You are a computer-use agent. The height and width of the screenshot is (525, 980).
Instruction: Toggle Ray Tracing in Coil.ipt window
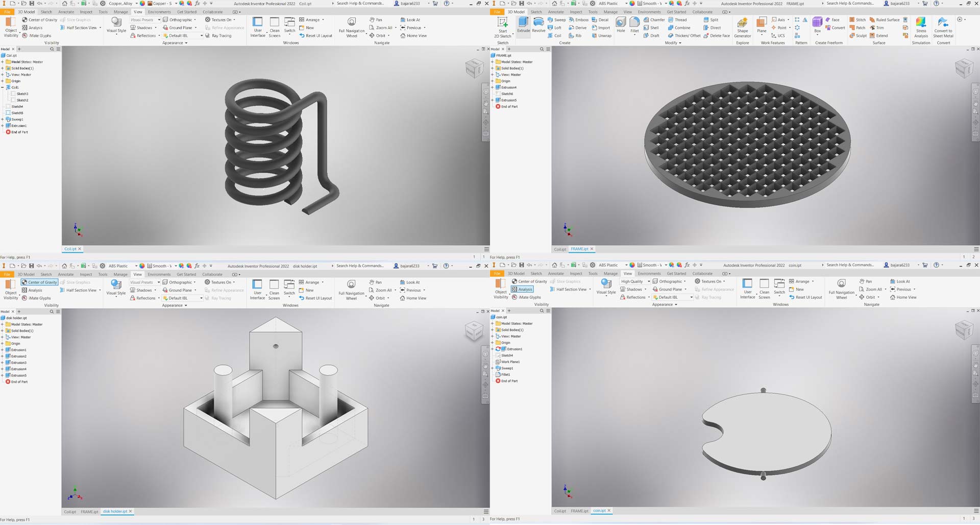tap(218, 36)
